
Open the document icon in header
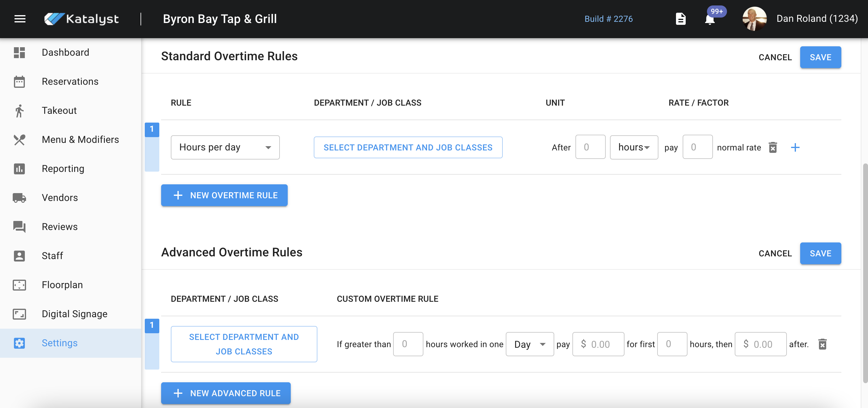pos(680,19)
